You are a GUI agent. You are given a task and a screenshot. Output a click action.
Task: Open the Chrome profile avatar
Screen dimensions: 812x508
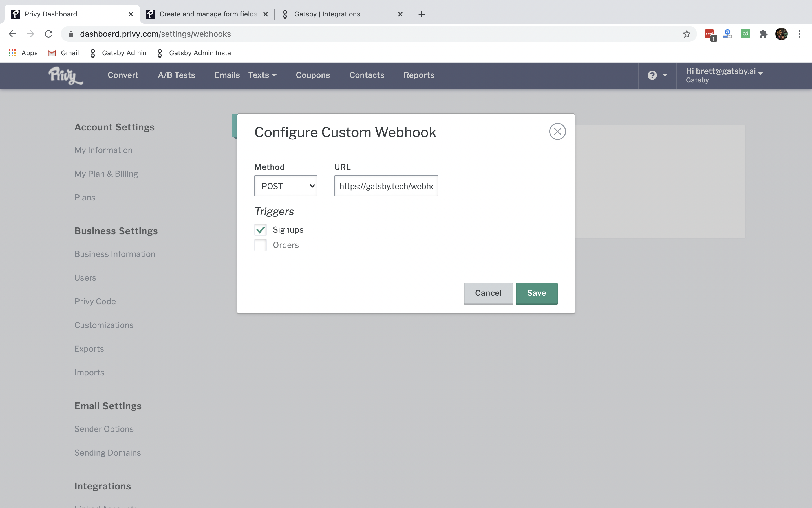pyautogui.click(x=782, y=34)
